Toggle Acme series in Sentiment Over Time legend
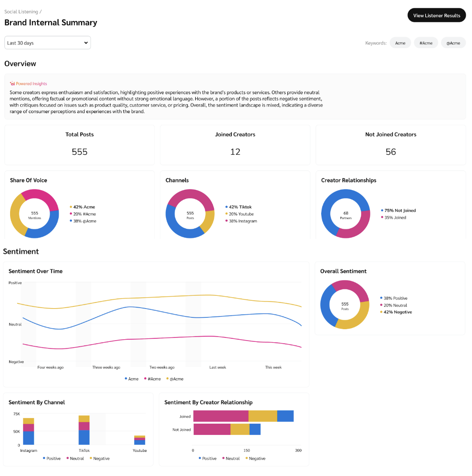Screen dimensions: 472x476 (x=132, y=379)
